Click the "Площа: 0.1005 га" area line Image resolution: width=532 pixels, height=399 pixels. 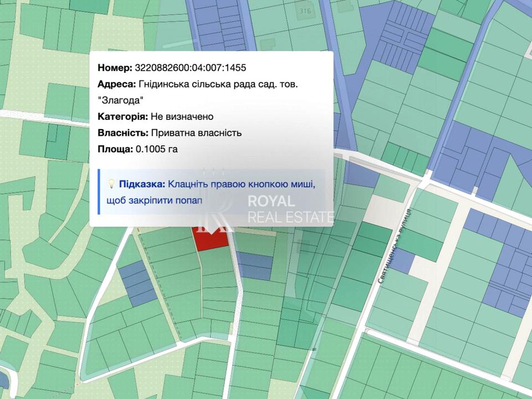tap(137, 149)
